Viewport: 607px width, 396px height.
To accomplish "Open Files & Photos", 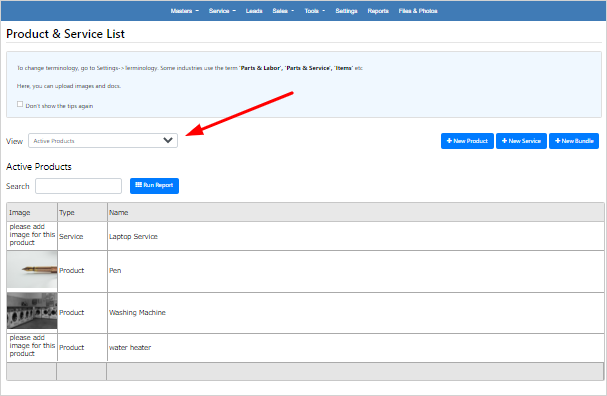I will coord(418,11).
